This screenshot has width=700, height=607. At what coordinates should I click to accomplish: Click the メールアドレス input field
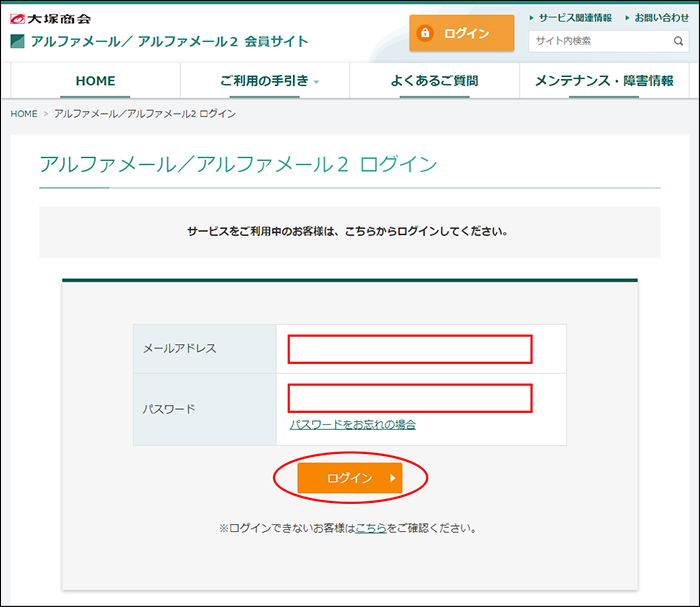tap(410, 349)
